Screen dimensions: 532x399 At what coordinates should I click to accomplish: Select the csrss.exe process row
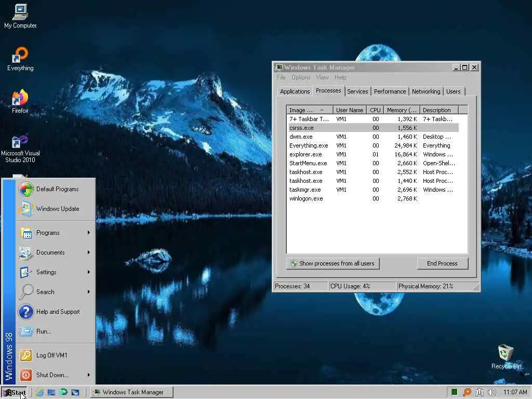click(374, 128)
